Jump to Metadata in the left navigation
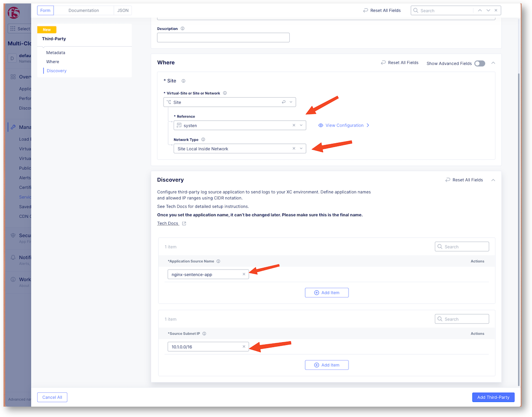532x417 pixels. pos(56,53)
